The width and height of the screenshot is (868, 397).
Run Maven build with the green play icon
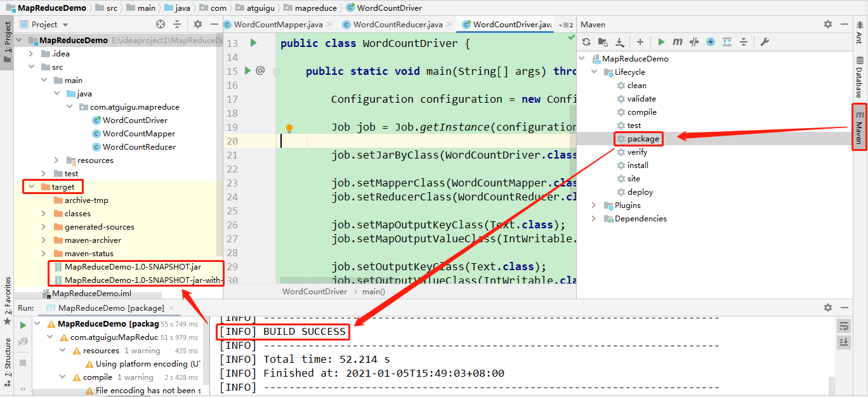[x=661, y=42]
